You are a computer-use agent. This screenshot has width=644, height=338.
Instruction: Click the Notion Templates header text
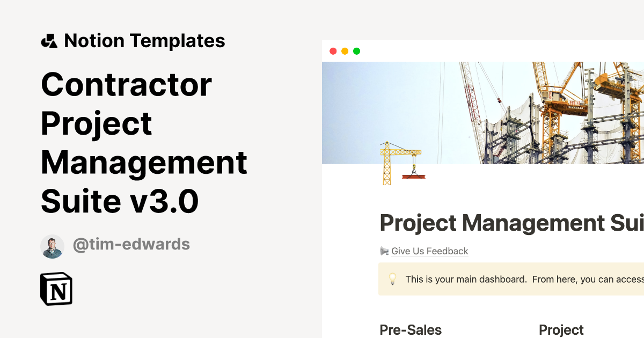[x=145, y=40]
